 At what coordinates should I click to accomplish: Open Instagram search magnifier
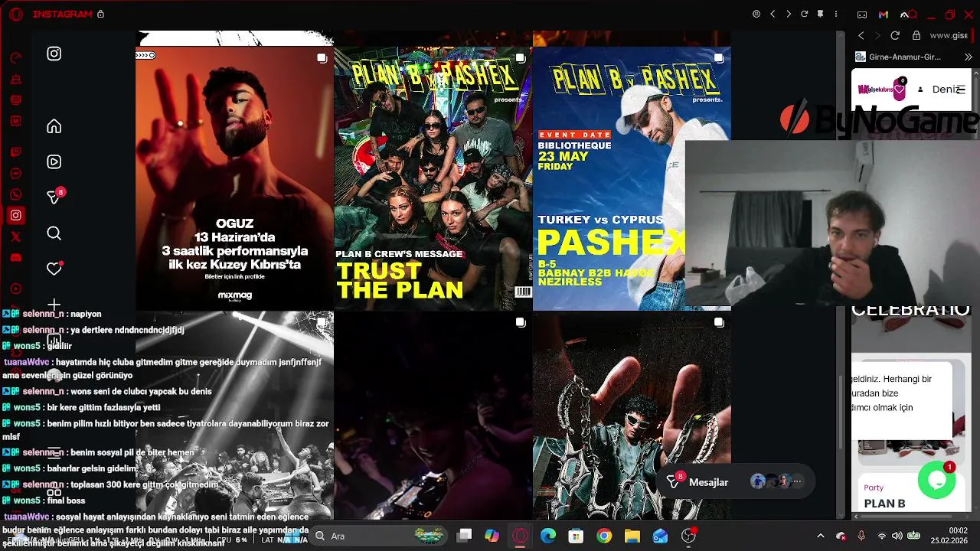[54, 233]
